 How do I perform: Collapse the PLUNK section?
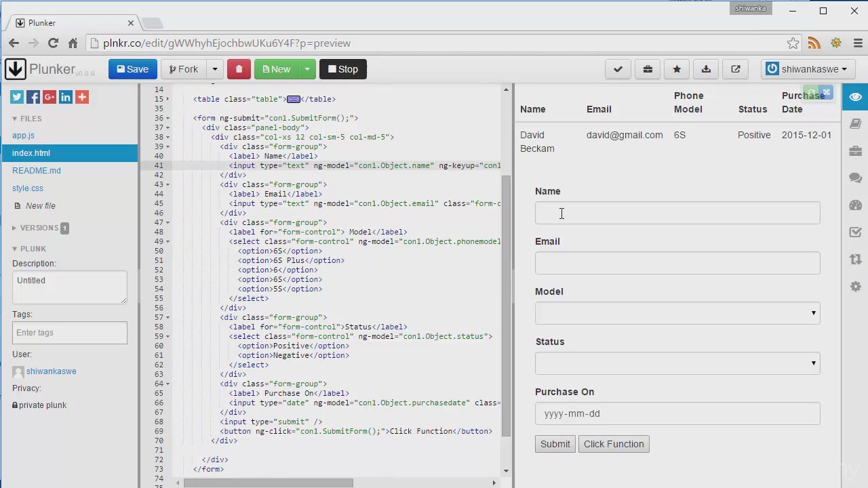click(29, 249)
